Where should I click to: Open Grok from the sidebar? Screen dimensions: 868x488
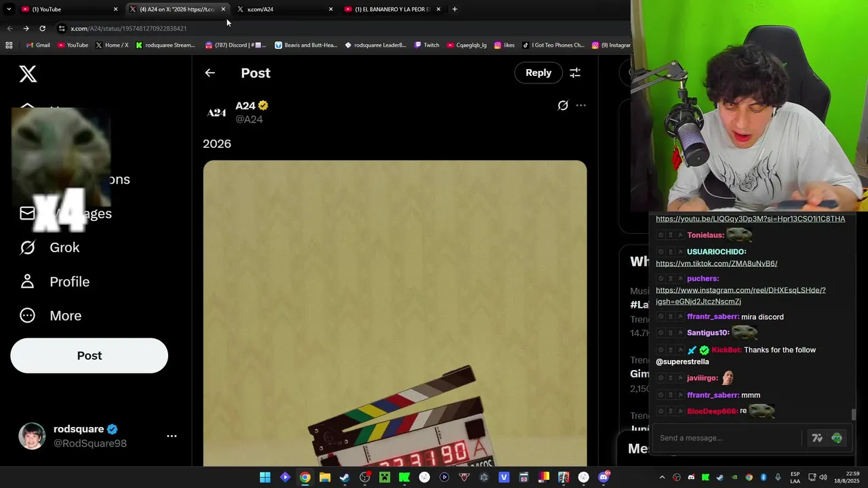click(x=50, y=247)
